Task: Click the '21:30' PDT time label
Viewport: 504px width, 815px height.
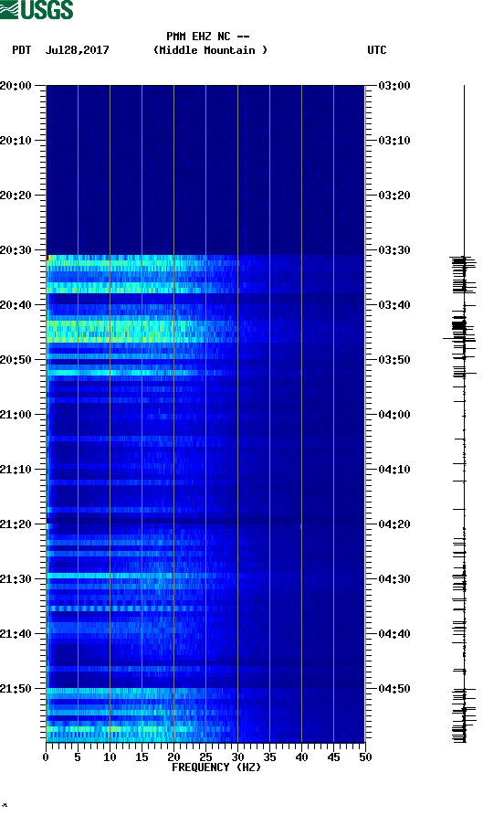Action: (x=16, y=579)
